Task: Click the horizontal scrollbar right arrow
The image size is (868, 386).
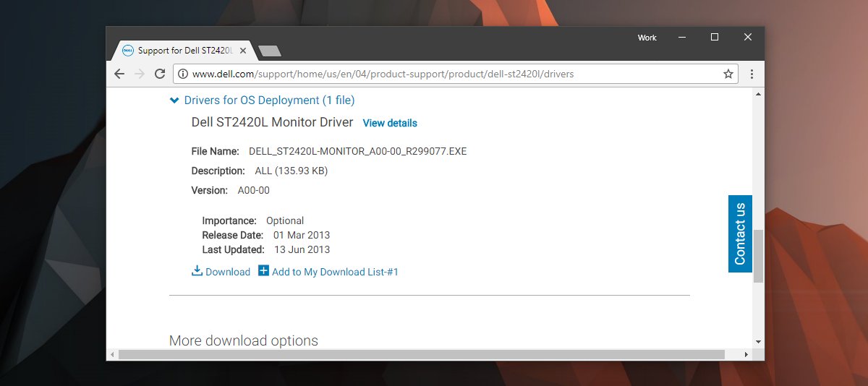Action: point(747,354)
